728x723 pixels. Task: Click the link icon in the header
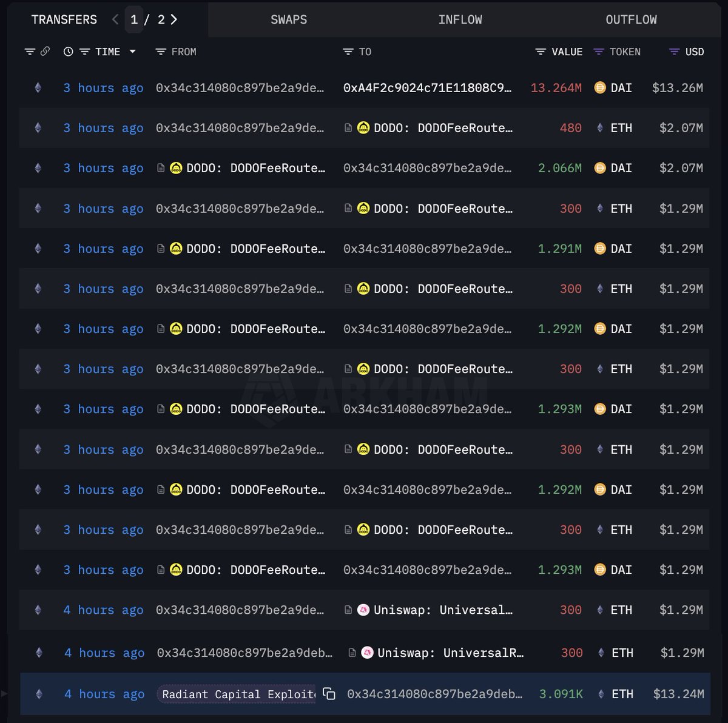(x=45, y=52)
